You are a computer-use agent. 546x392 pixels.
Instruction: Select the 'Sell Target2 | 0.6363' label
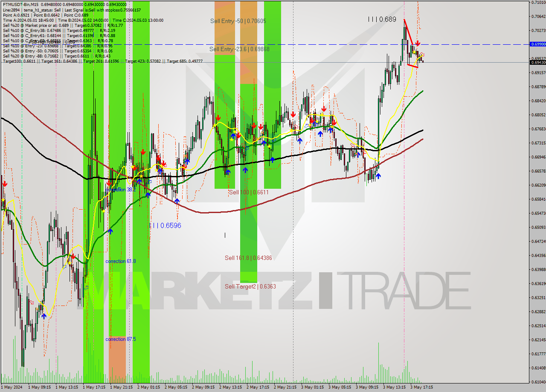[x=250, y=286]
